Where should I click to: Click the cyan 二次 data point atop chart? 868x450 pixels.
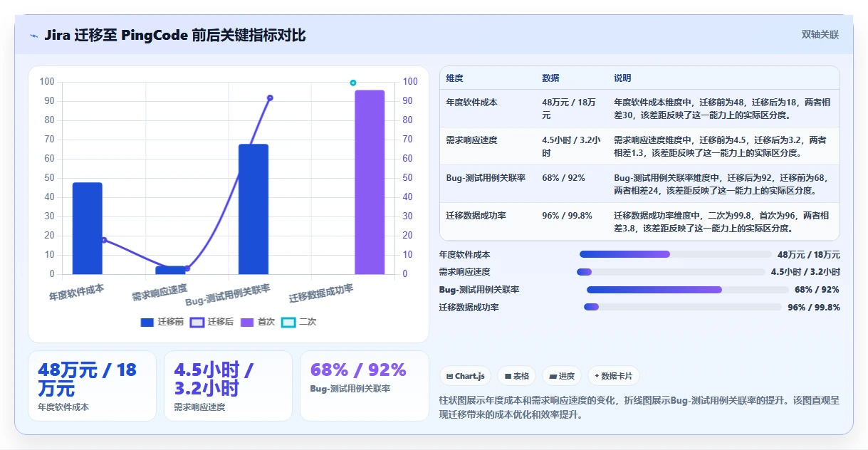coord(353,83)
